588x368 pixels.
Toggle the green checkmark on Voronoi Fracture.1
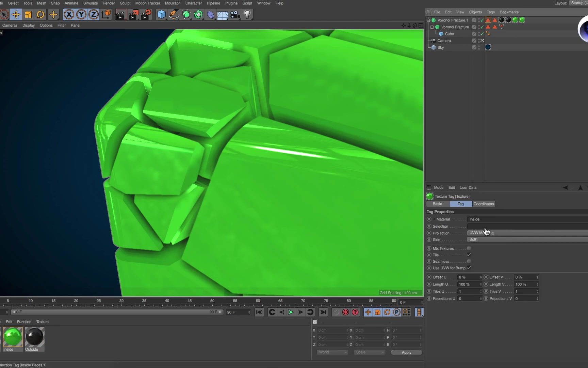[481, 20]
